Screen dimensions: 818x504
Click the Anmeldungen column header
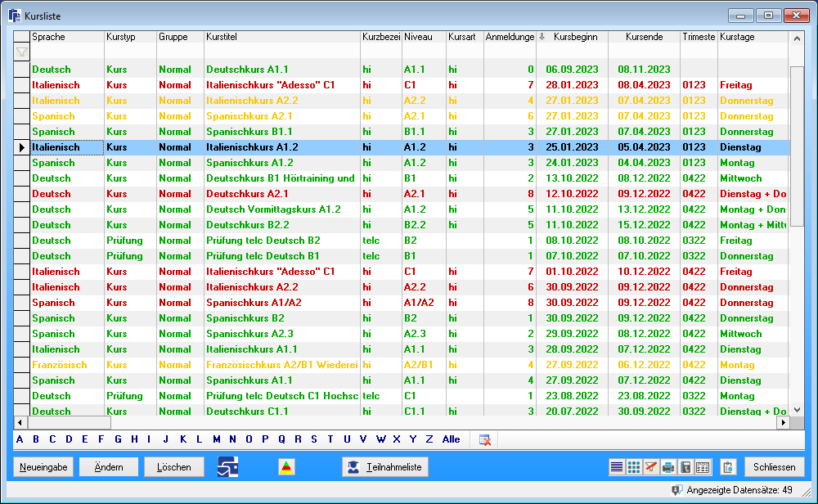pos(509,37)
